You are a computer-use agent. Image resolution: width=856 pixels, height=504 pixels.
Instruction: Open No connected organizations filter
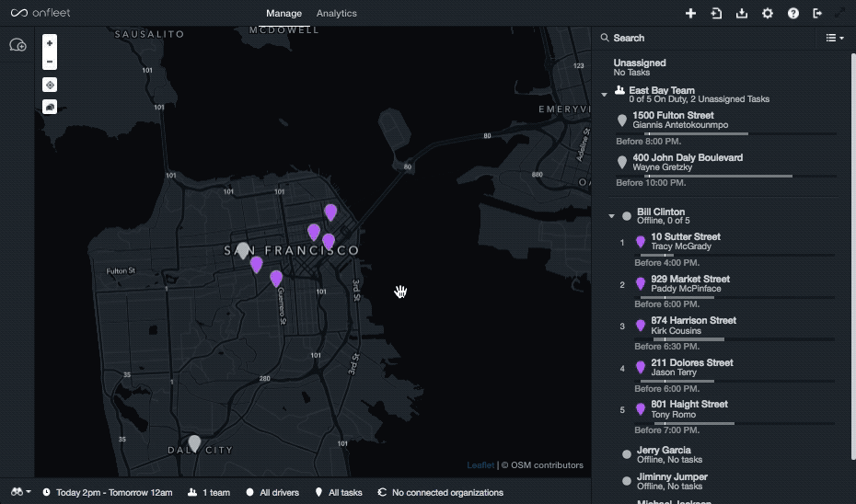(441, 493)
